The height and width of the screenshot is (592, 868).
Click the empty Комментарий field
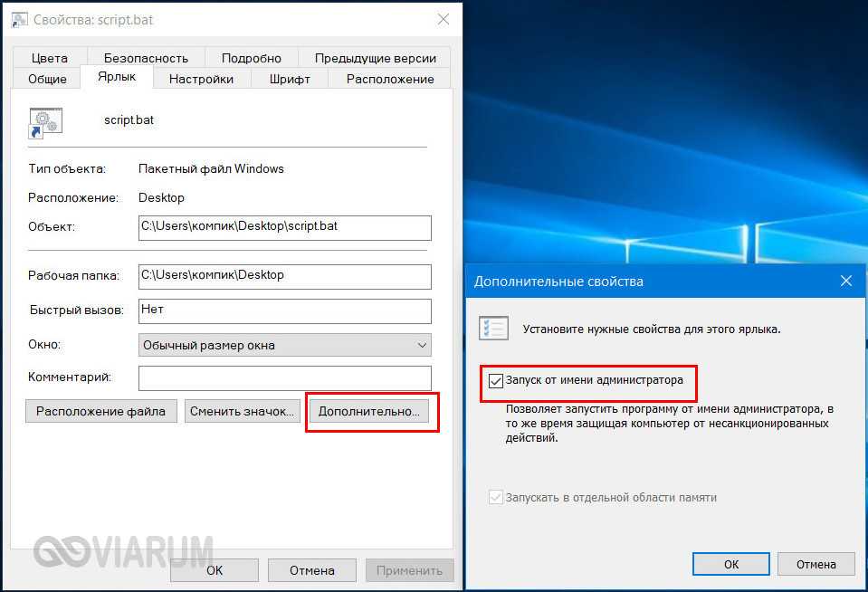(284, 378)
